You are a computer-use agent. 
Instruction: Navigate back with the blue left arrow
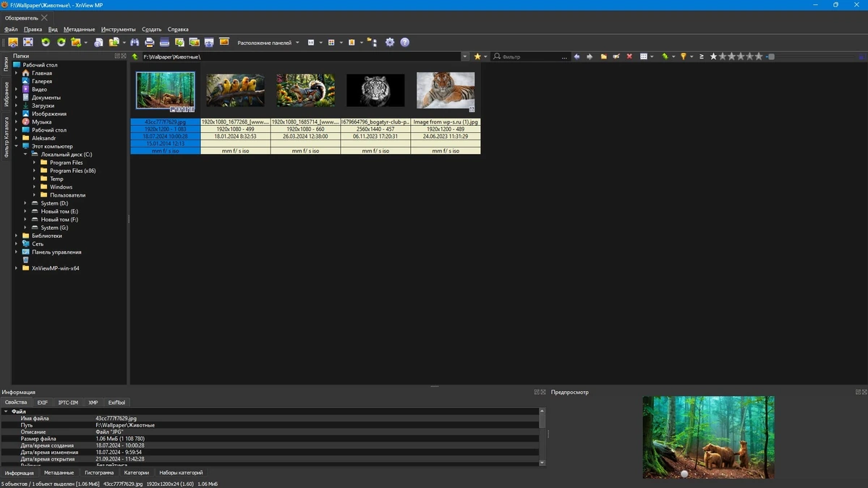[x=576, y=56]
